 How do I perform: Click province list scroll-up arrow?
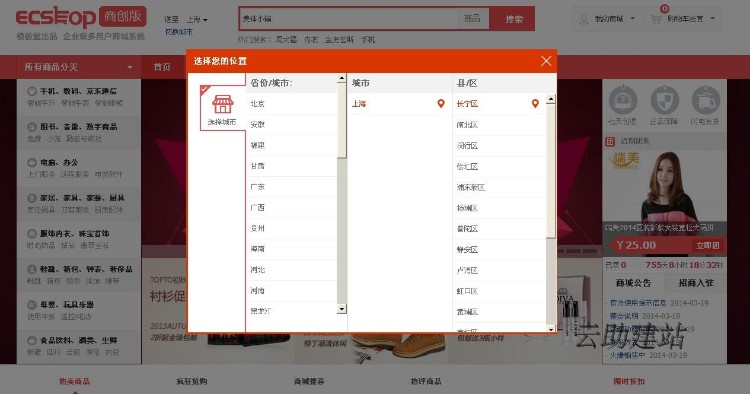pos(342,78)
